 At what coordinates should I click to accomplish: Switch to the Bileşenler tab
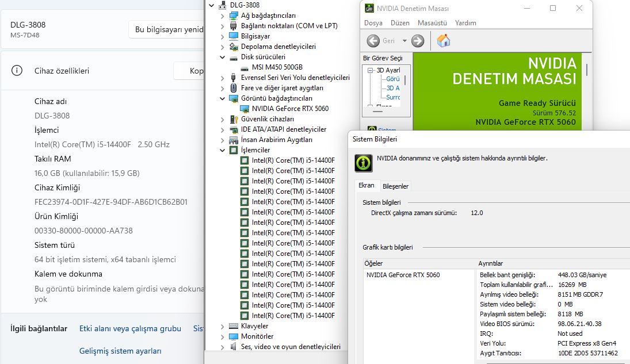pyautogui.click(x=395, y=186)
